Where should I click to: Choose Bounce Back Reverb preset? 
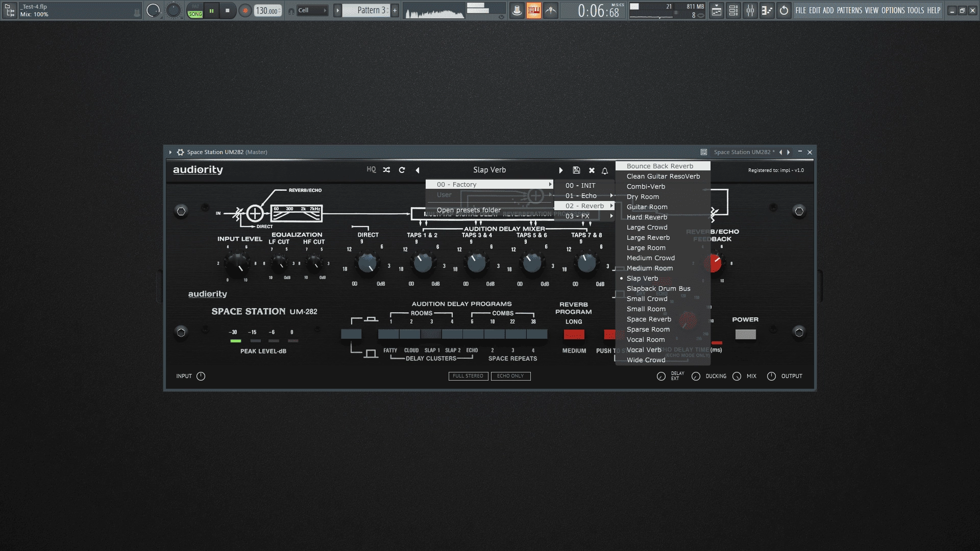coord(663,166)
